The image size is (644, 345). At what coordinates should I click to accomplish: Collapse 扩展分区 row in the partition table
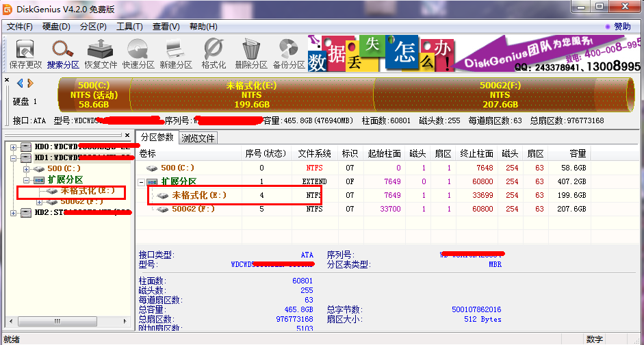[142, 181]
